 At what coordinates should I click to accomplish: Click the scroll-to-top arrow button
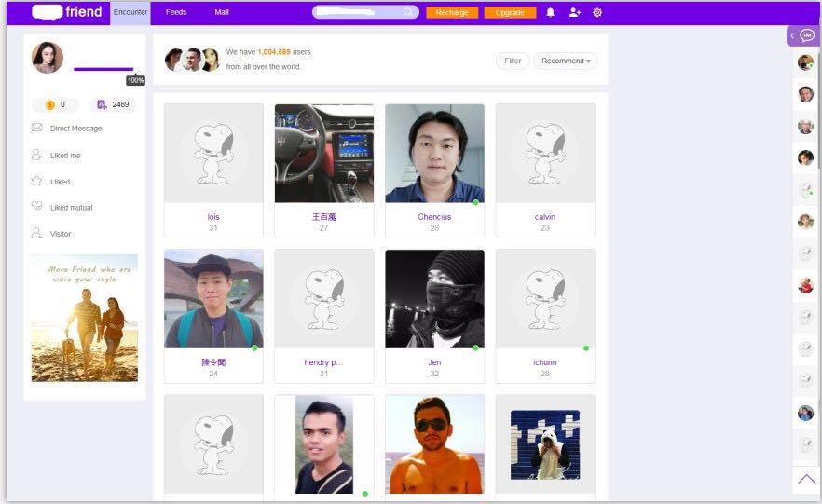click(x=806, y=479)
